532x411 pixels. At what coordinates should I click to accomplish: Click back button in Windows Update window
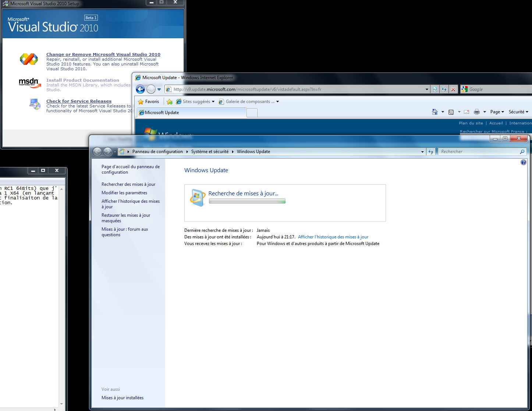(x=97, y=152)
